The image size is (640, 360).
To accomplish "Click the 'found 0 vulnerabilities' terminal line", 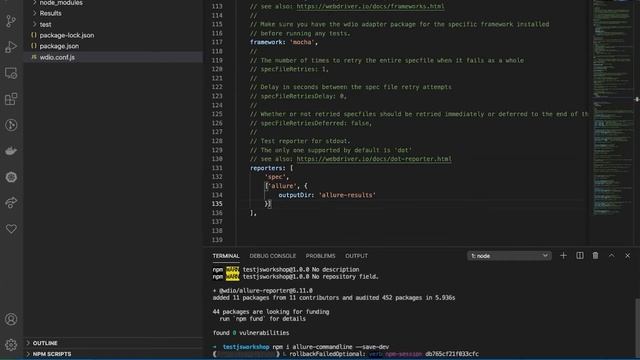I will [251, 333].
